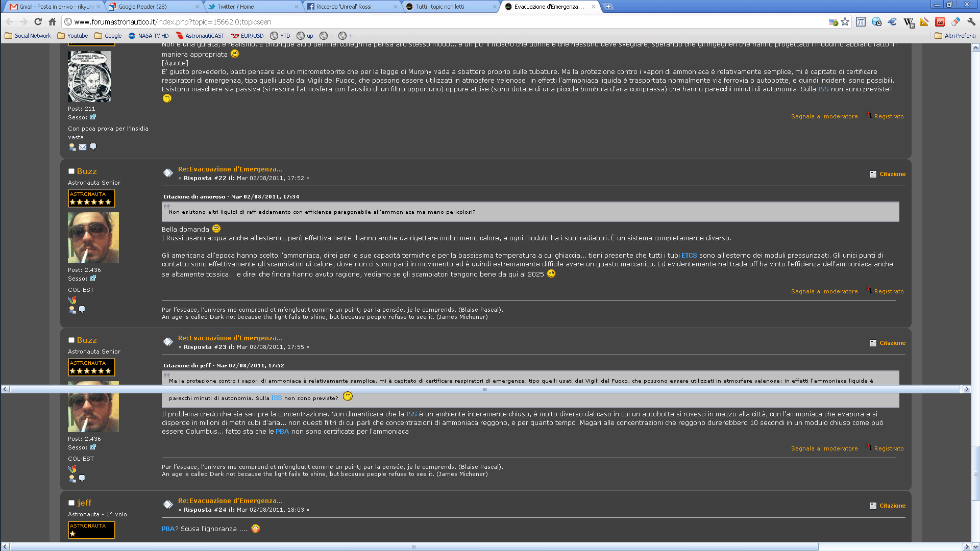This screenshot has width=980, height=551.
Task: Open the wrench settings menu
Action: coord(971,22)
